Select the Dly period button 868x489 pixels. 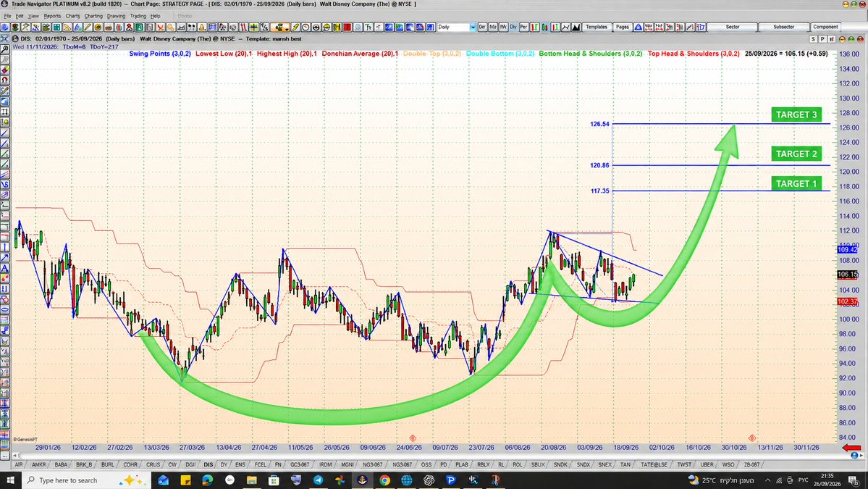(513, 27)
